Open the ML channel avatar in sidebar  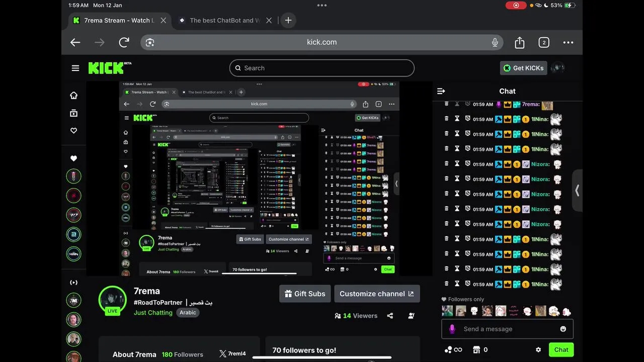point(74,300)
